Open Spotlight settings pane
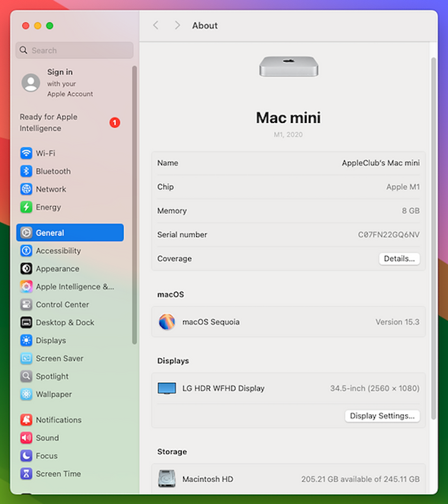Viewport: 448px width, 504px height. (x=70, y=376)
